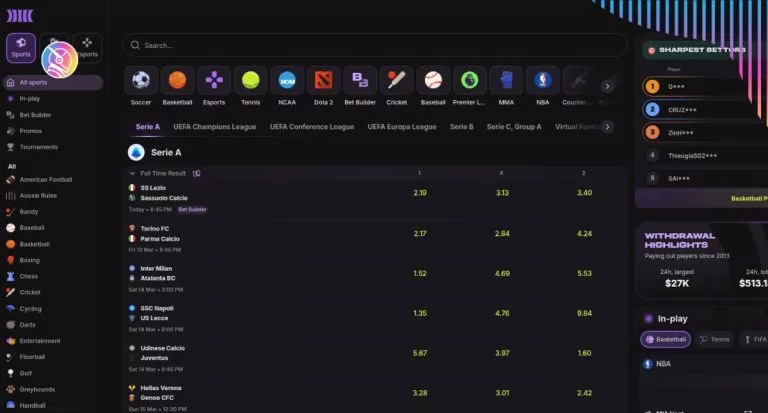Viewport: 768px width, 413px height.
Task: Select the Tennis ball icon
Action: [x=250, y=80]
